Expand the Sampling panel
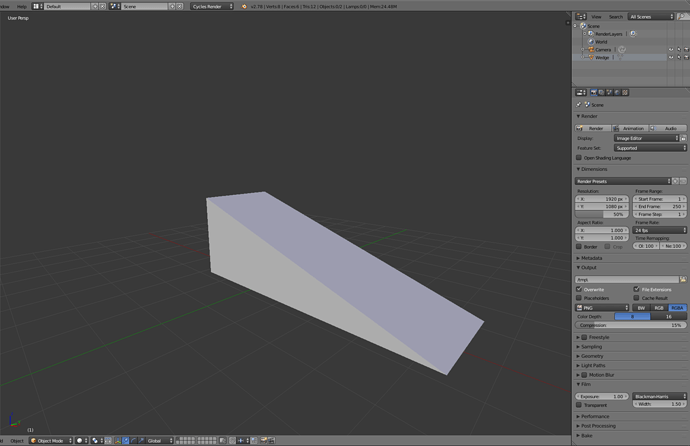Screen dimensions: 690x446 point(631,347)
